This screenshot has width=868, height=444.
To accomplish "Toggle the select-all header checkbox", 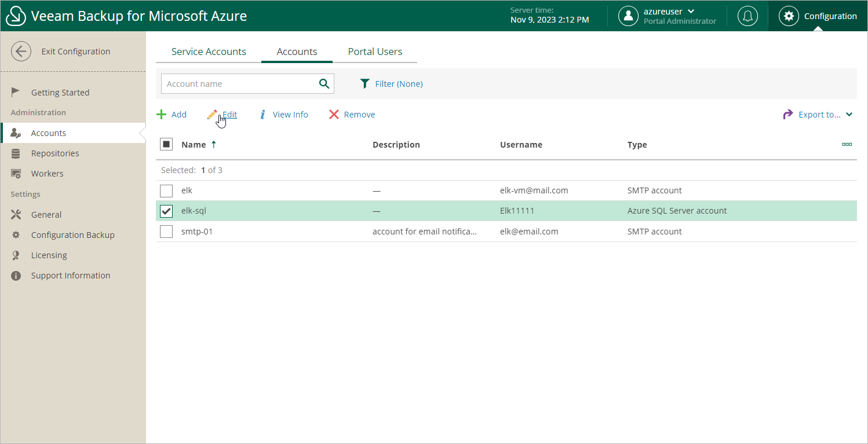I will point(166,144).
